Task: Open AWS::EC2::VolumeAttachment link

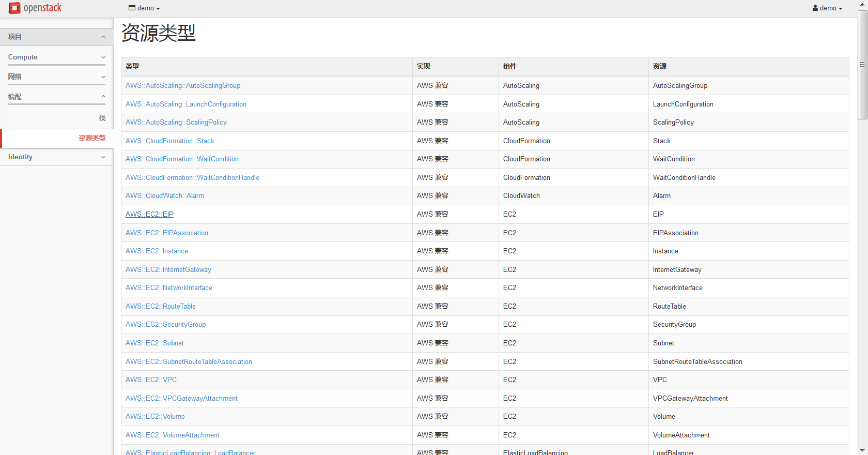Action: (x=173, y=435)
